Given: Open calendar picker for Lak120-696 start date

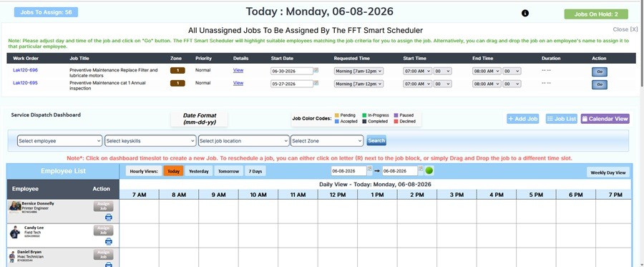Looking at the screenshot, I should point(316,70).
